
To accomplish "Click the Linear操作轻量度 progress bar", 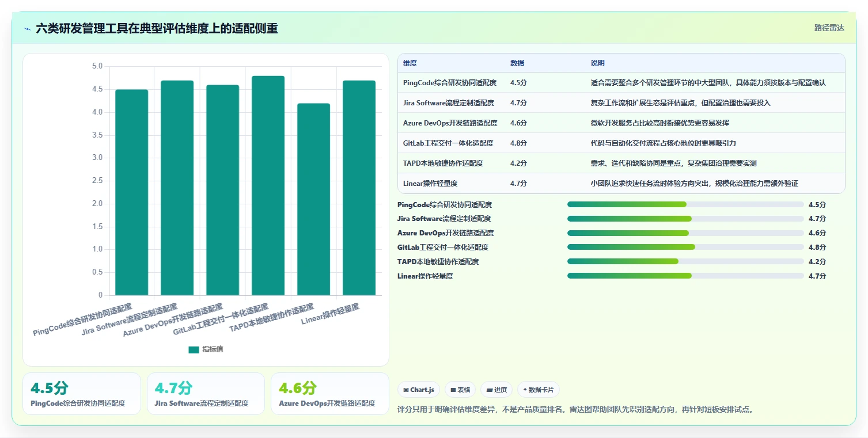I will click(685, 276).
